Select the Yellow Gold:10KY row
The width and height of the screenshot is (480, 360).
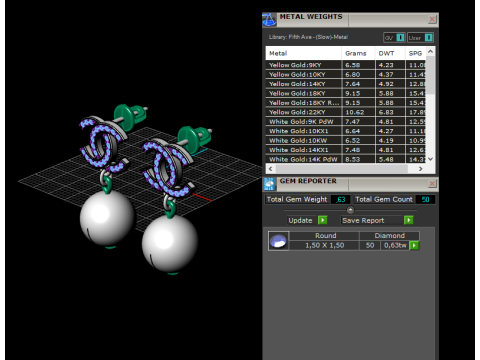pos(346,74)
